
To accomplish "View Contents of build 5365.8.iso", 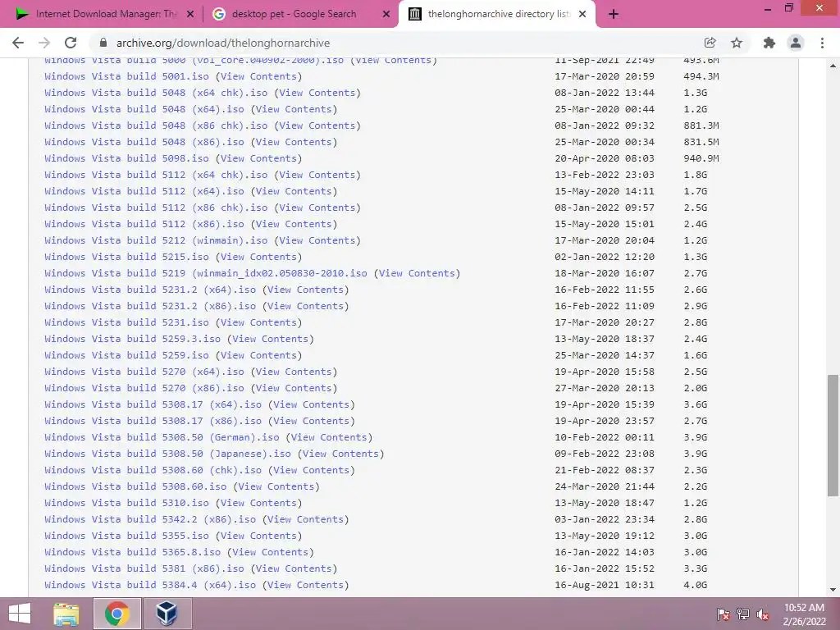I will 271,552.
